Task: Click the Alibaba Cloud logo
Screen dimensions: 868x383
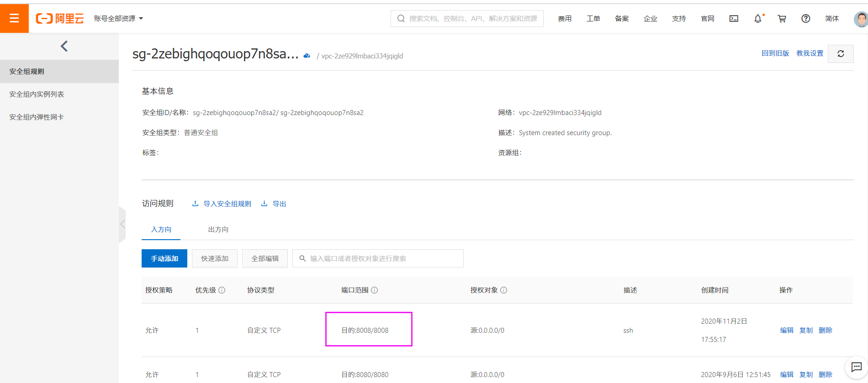Action: coord(60,19)
